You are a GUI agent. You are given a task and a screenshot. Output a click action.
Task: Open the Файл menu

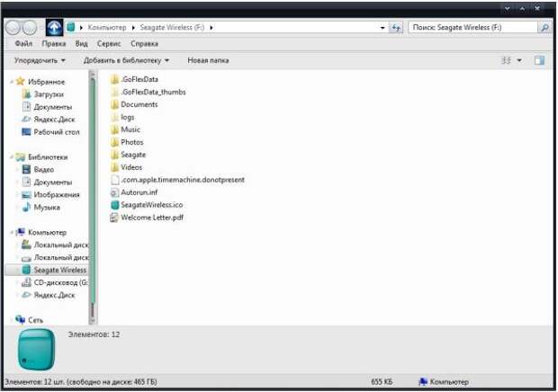click(24, 43)
